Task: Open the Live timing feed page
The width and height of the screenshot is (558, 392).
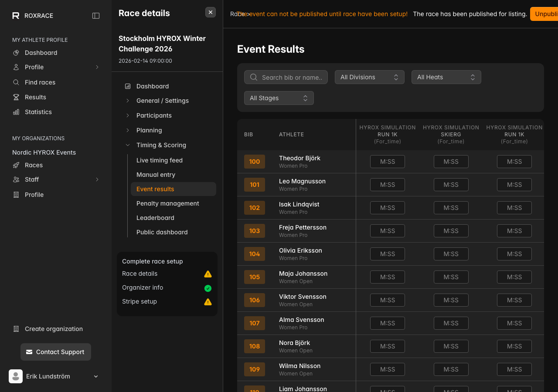Action: pyautogui.click(x=174, y=160)
